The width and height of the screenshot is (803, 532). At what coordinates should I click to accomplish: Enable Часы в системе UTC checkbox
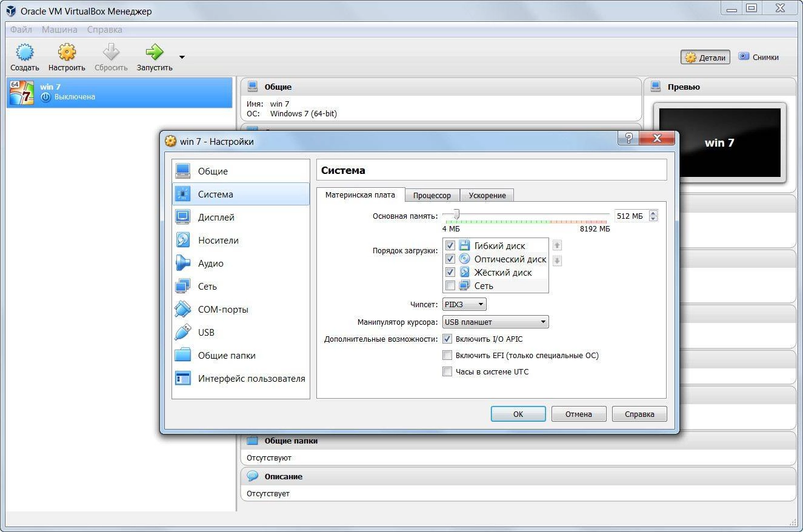(x=447, y=371)
